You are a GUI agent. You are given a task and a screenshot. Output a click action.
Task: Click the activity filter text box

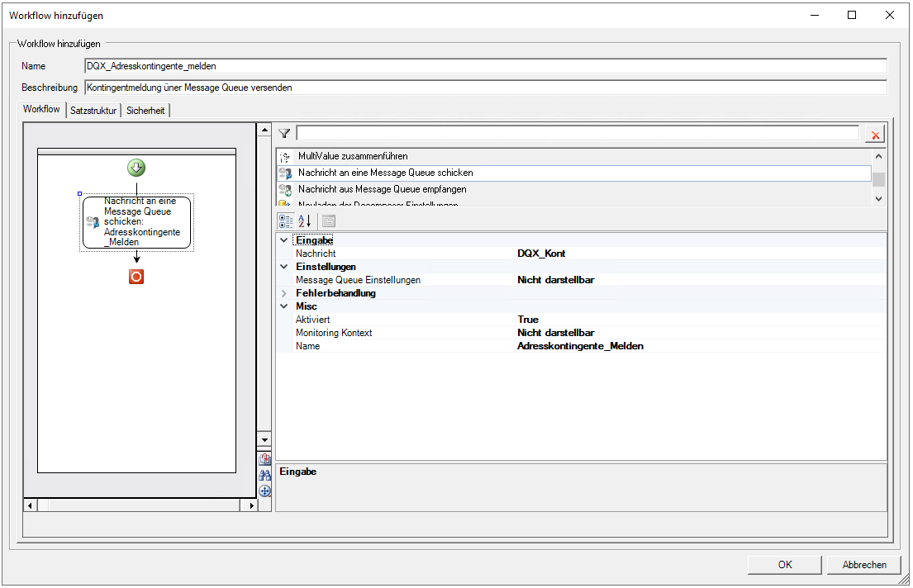click(578, 133)
